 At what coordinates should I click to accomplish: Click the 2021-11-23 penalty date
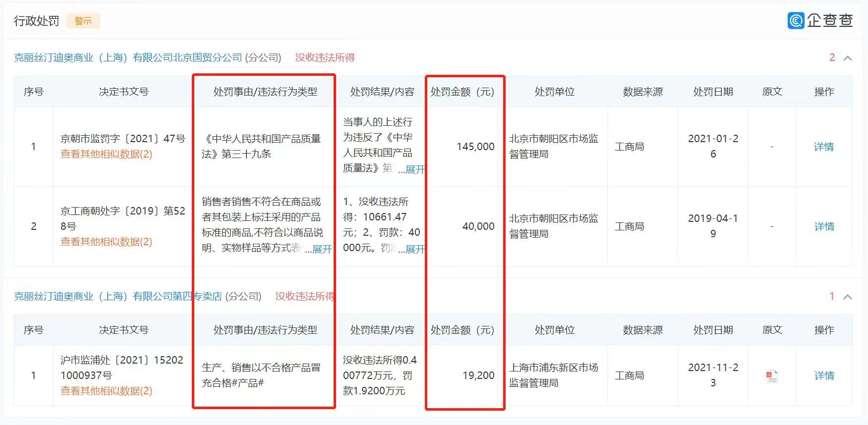[713, 375]
